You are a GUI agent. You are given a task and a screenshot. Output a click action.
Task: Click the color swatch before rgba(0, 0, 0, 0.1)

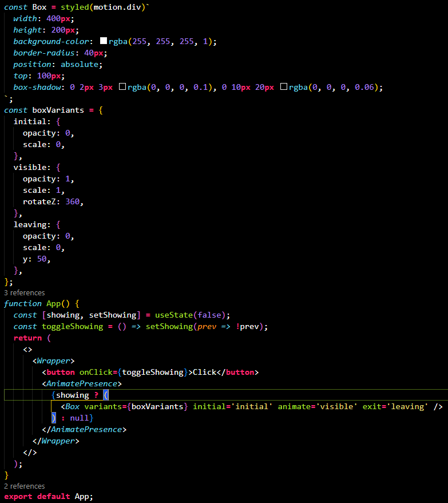[x=122, y=86]
